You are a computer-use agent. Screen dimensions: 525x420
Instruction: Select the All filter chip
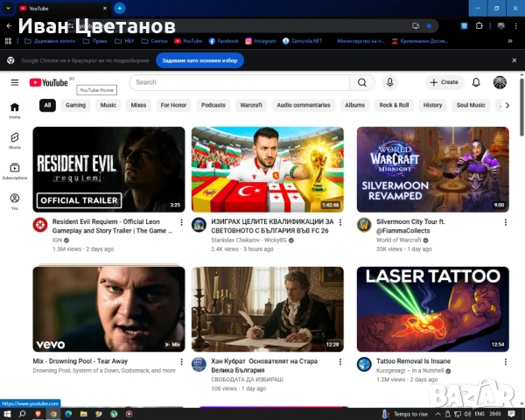pyautogui.click(x=47, y=105)
